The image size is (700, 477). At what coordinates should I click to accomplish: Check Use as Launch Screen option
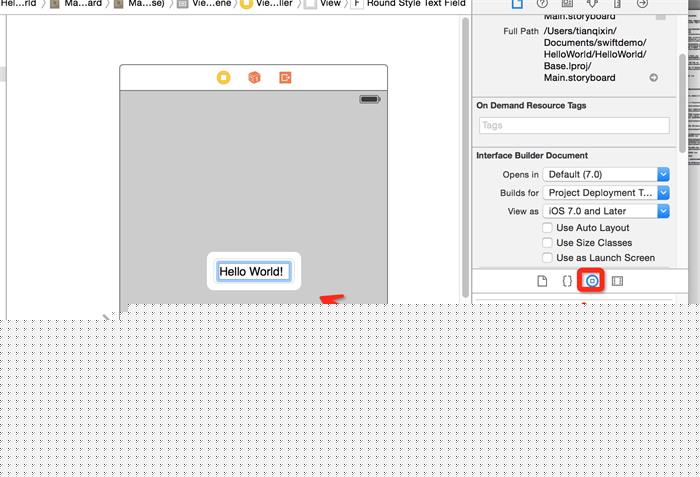click(x=547, y=258)
